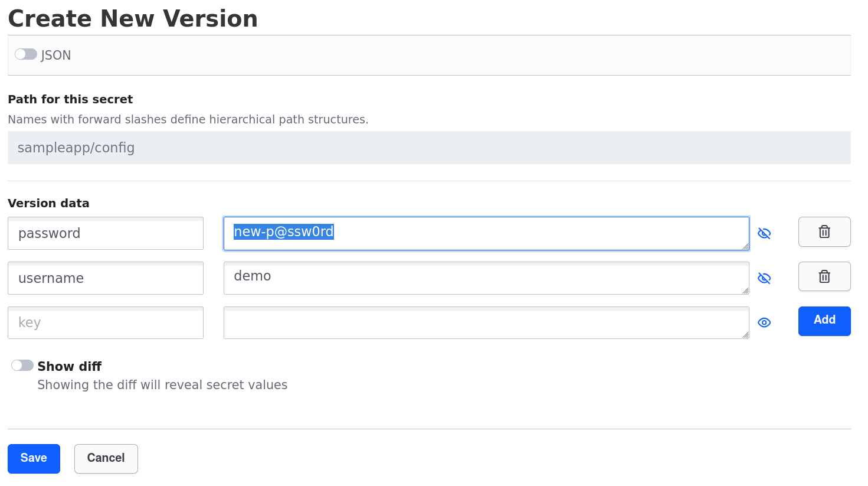Delete the password row with trash icon
This screenshot has height=486, width=868.
pos(824,231)
